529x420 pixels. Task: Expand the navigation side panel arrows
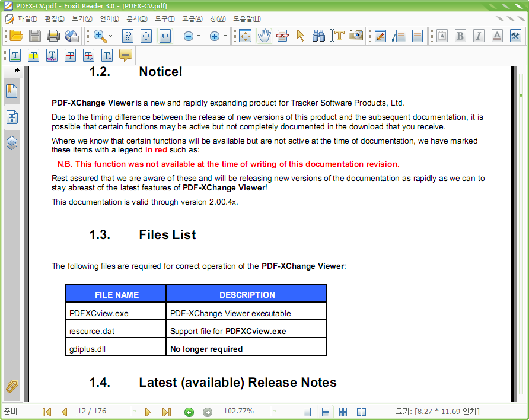pos(17,70)
